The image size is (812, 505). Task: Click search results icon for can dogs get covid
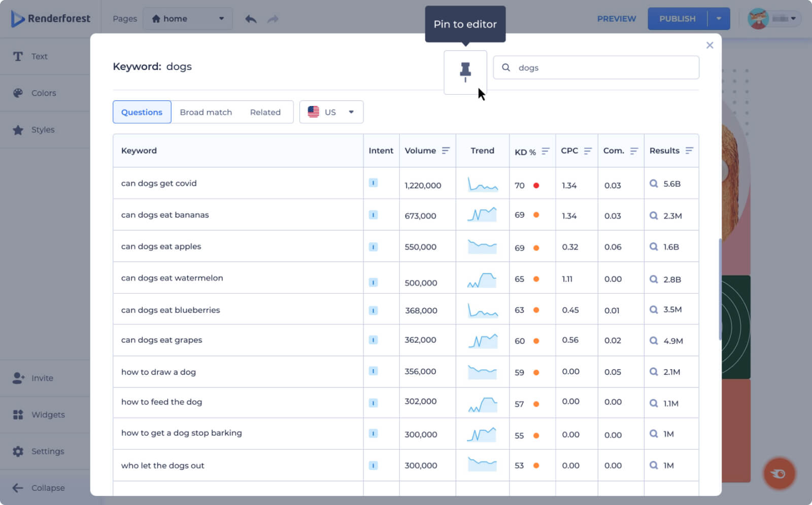(x=654, y=184)
